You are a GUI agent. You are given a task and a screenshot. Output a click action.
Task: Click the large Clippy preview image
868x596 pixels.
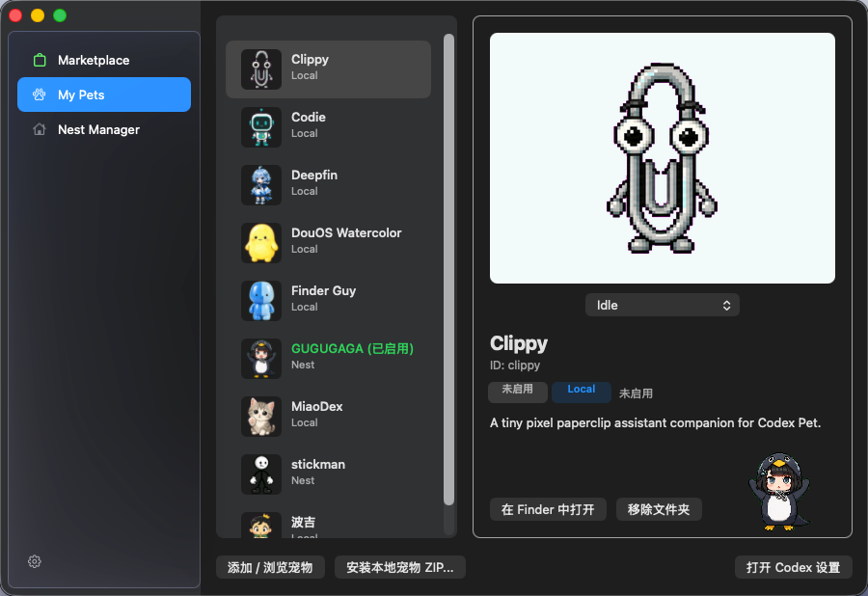coord(662,158)
